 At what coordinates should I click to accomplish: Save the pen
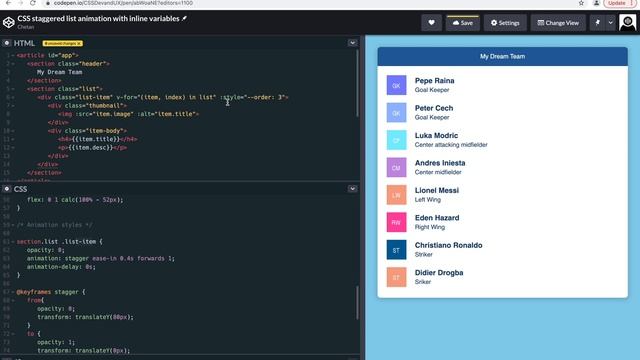[462, 23]
